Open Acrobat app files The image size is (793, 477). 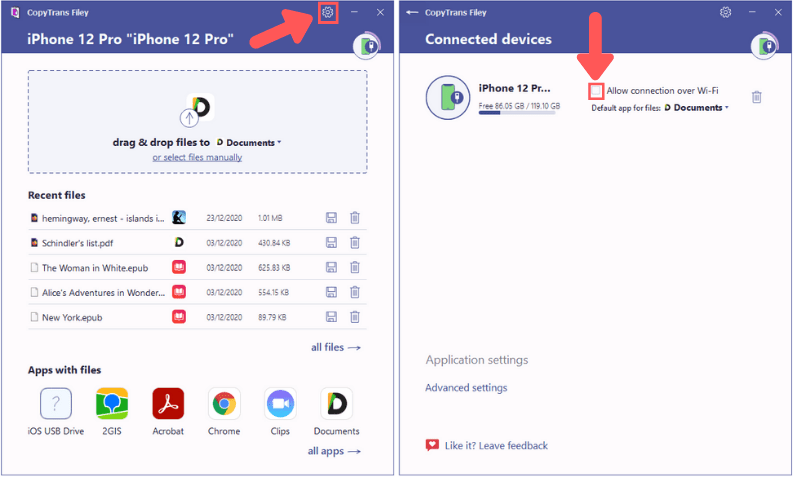[x=168, y=404]
